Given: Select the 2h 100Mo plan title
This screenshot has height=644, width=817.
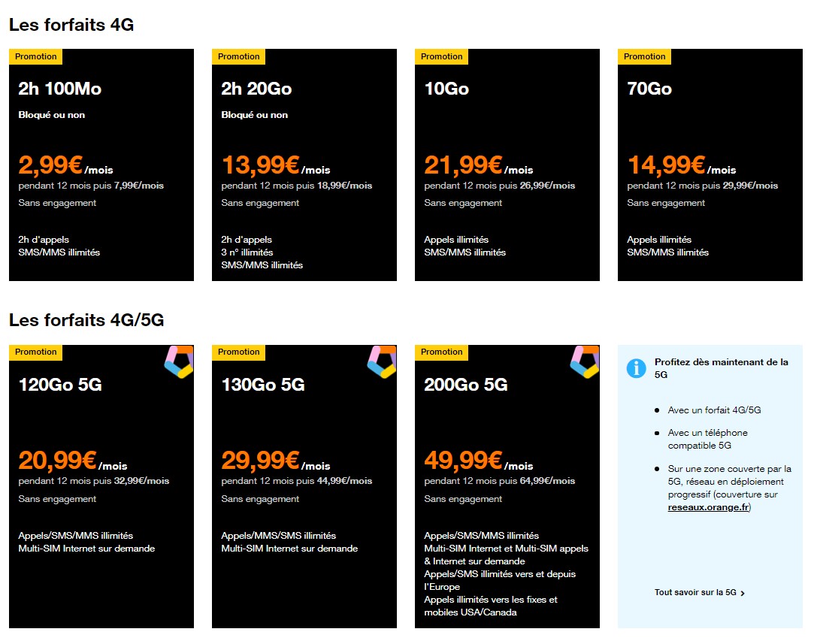Looking at the screenshot, I should [60, 89].
